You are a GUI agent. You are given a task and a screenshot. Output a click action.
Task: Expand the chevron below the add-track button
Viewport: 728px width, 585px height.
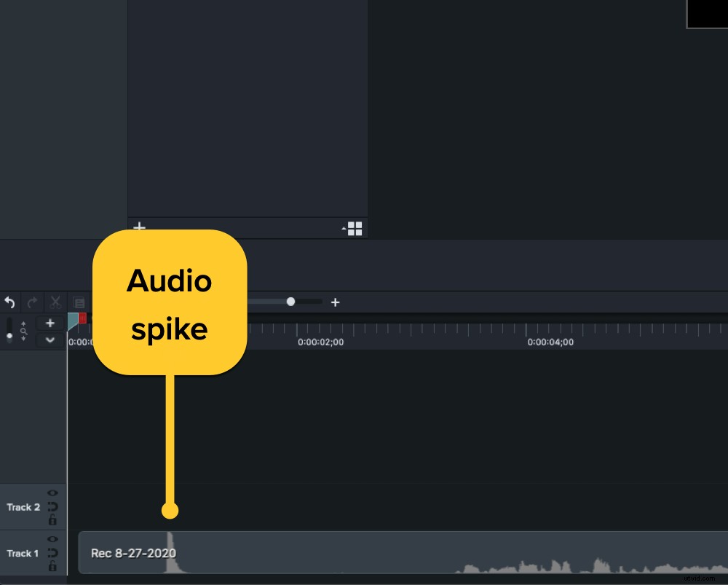pyautogui.click(x=50, y=339)
